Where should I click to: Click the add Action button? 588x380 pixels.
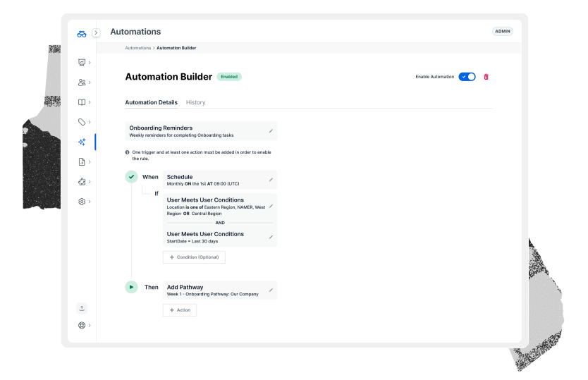(180, 310)
